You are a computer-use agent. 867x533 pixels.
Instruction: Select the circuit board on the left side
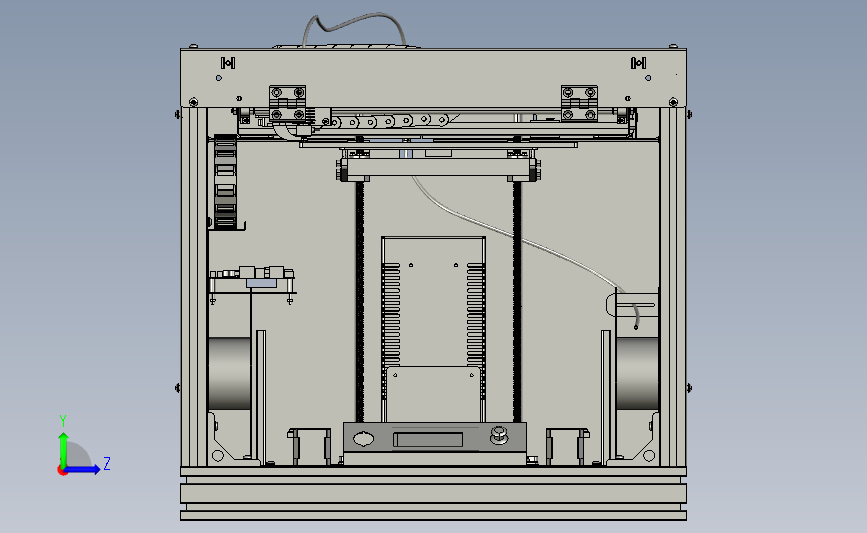coord(253,281)
